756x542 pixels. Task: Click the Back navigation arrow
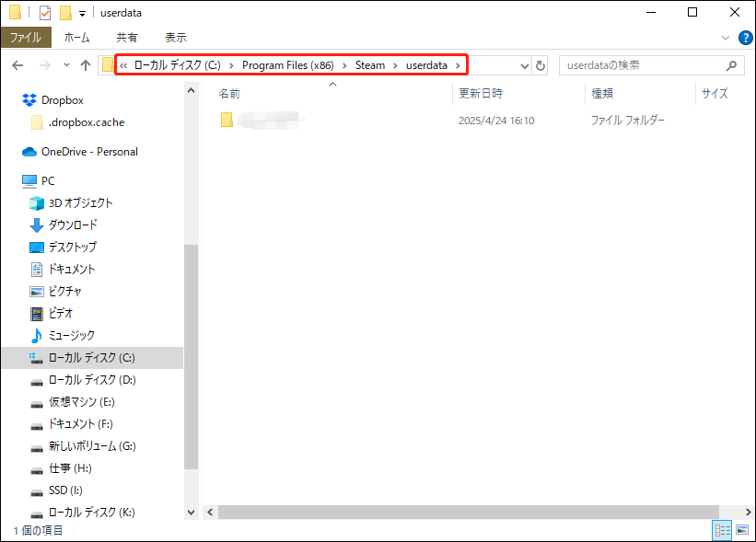point(17,65)
